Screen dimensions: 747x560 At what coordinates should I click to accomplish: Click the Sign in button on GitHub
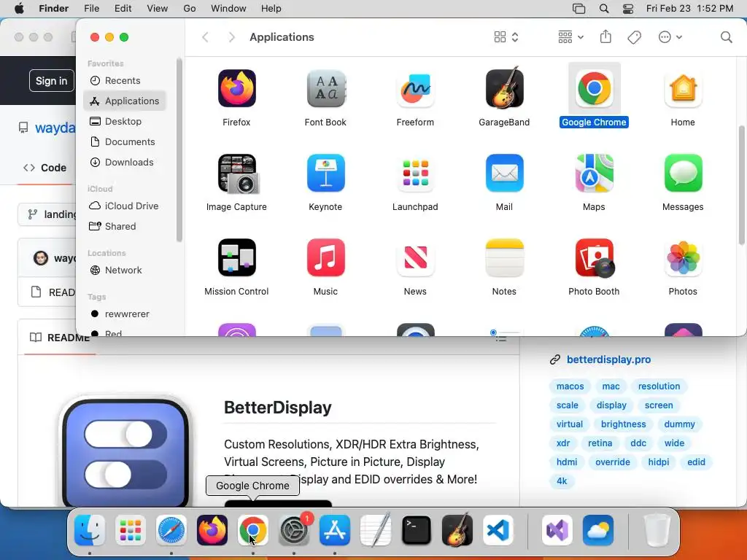coord(52,81)
